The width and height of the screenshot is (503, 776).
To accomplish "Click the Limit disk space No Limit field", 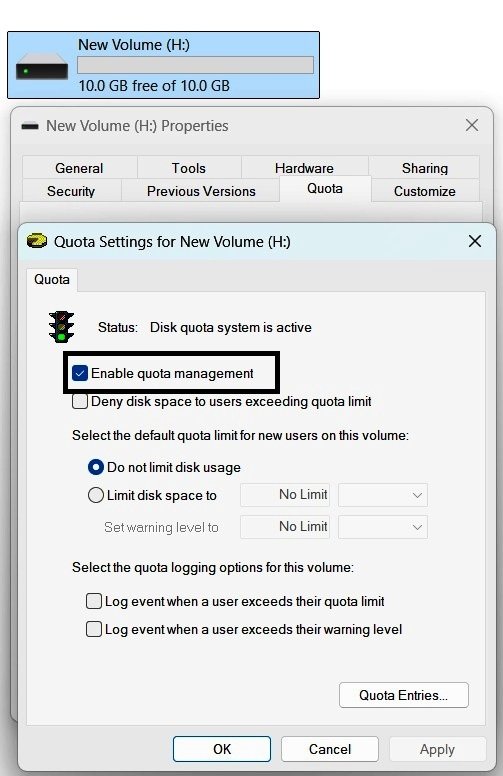I will click(x=285, y=495).
